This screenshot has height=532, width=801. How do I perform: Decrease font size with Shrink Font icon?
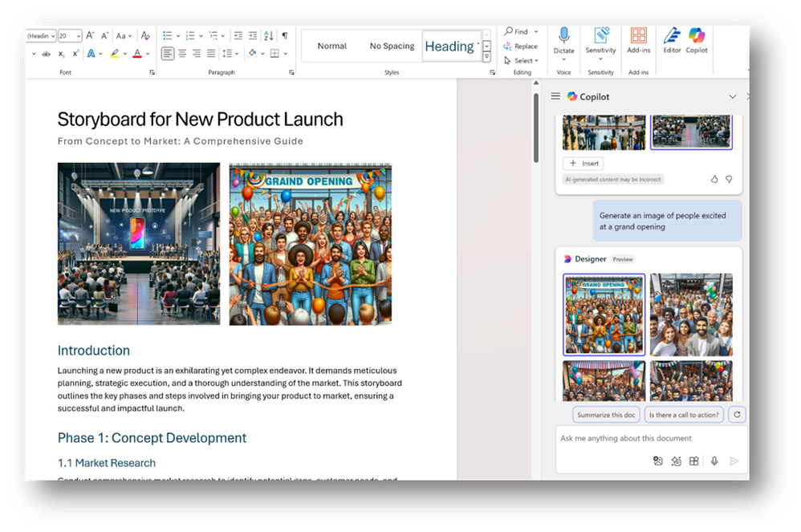point(104,36)
